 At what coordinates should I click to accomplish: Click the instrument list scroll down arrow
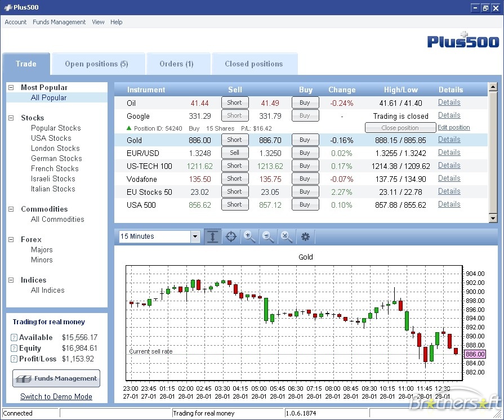(x=493, y=218)
